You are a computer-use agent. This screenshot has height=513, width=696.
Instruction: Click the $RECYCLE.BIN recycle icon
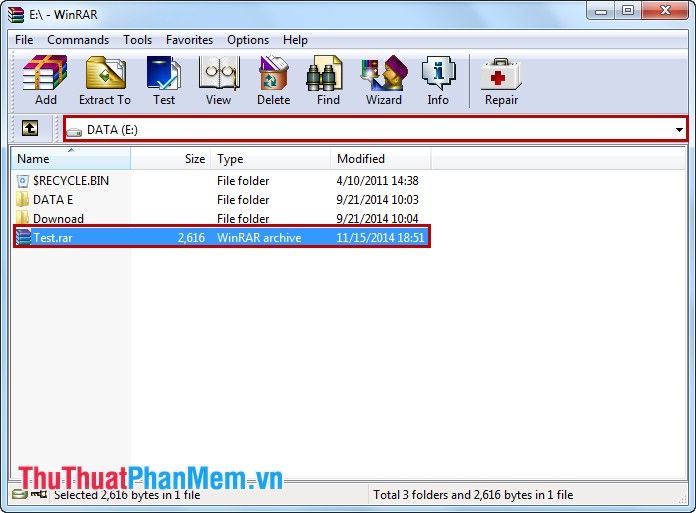point(22,181)
